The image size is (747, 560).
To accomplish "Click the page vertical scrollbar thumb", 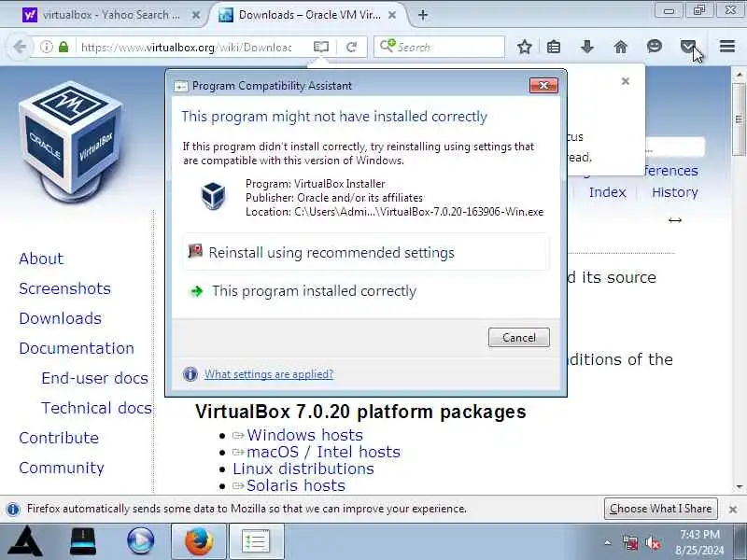I will 739,119.
